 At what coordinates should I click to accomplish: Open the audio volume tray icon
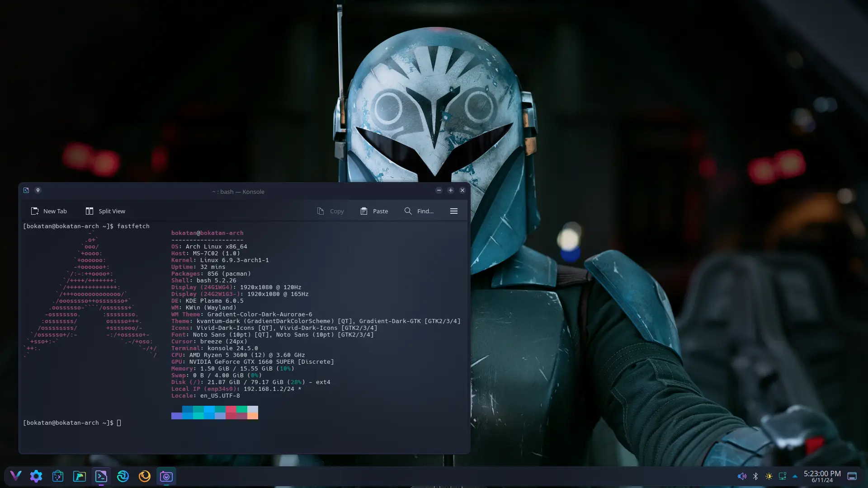point(742,476)
